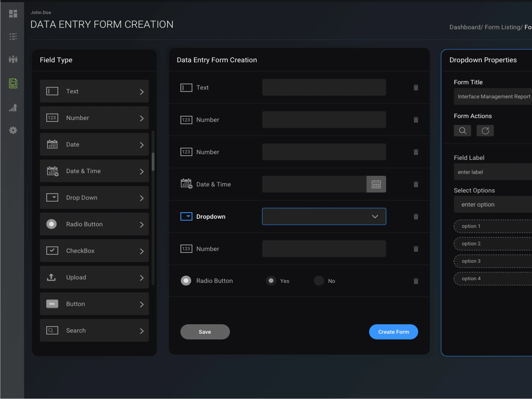The width and height of the screenshot is (532, 399).
Task: Go to Dashboard breadcrumb link
Action: (x=465, y=27)
